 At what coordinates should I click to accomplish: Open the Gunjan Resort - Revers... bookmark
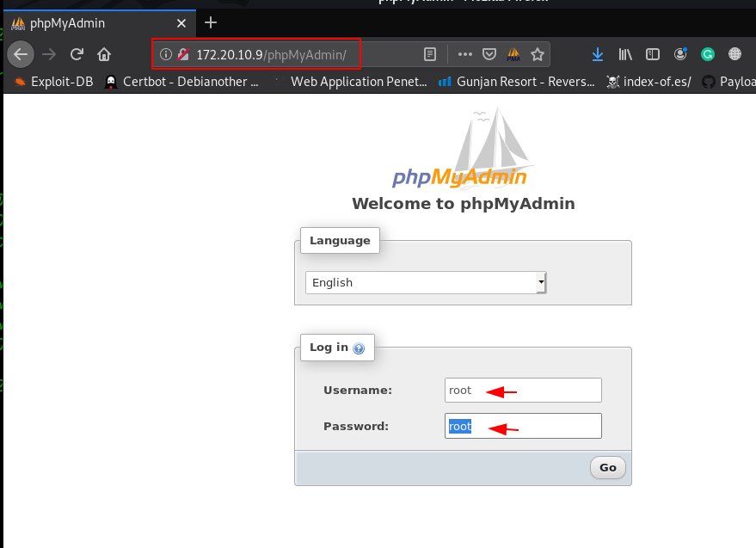[x=516, y=82]
